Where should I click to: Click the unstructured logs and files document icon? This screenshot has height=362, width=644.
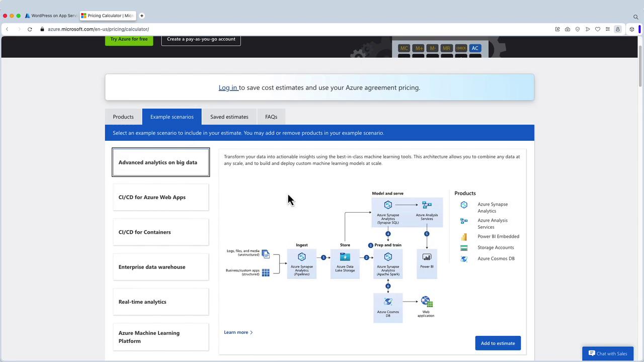266,254
